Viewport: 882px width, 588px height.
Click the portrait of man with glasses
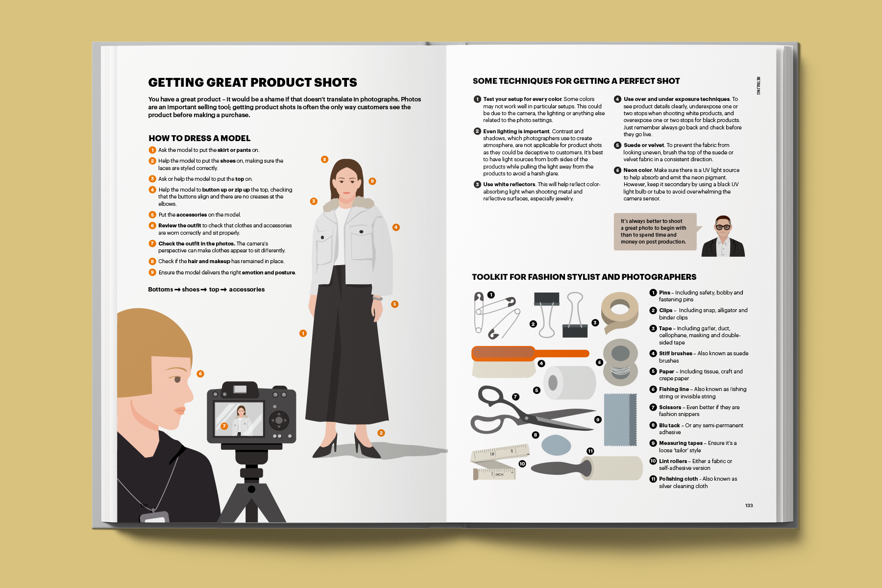tap(723, 237)
